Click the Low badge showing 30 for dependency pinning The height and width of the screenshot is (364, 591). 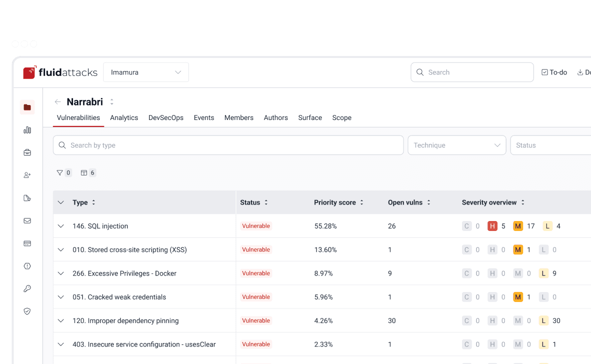tap(543, 320)
